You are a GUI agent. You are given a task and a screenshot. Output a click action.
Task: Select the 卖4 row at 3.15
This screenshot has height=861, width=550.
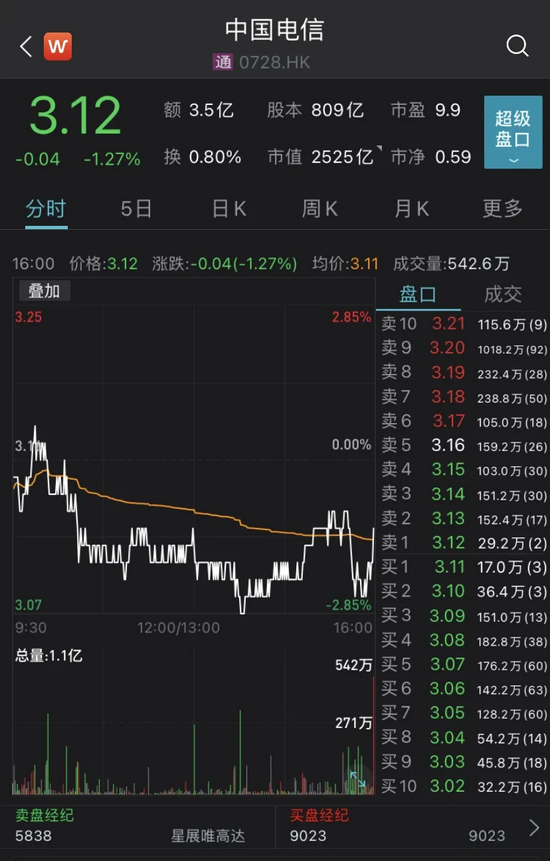click(x=464, y=469)
